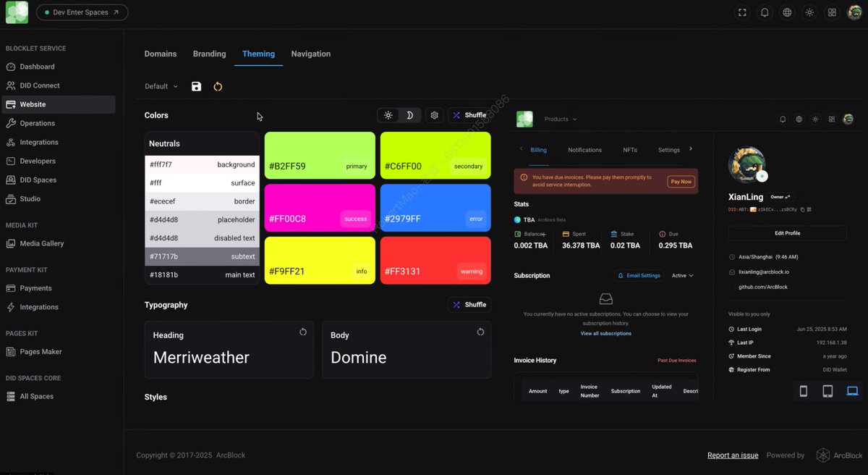
Task: Open the Default theme dropdown
Action: [161, 86]
